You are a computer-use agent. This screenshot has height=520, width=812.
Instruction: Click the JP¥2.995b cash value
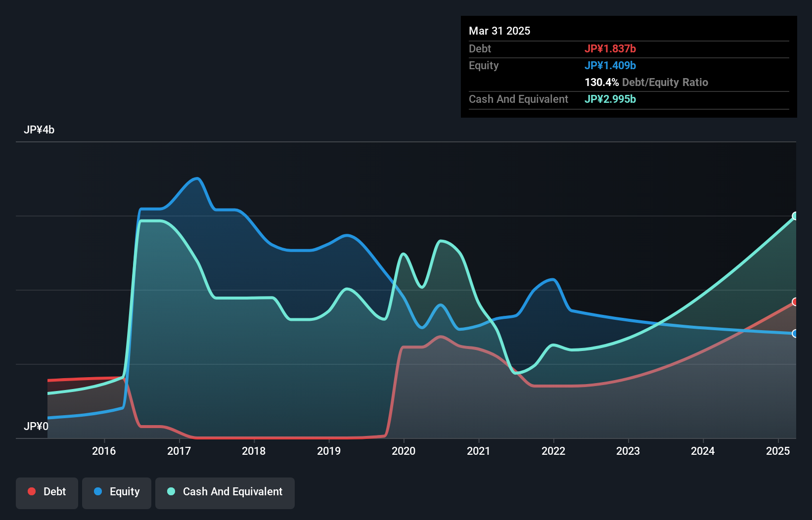click(610, 99)
